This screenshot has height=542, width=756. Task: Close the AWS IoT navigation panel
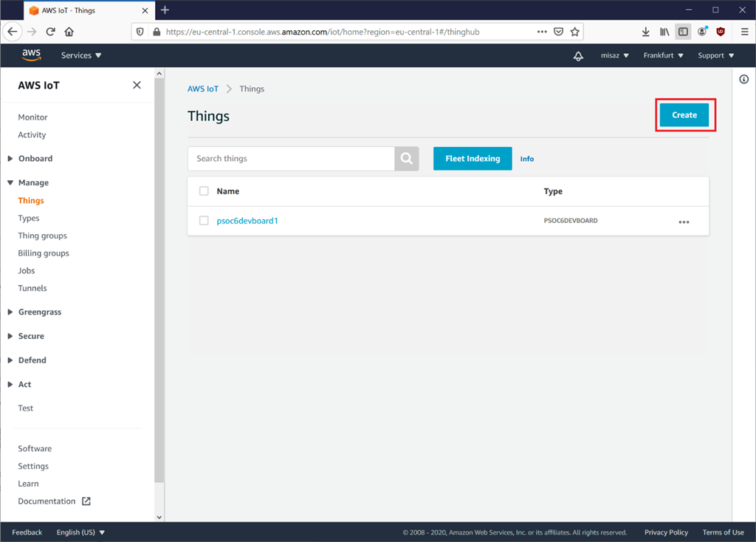click(x=137, y=86)
